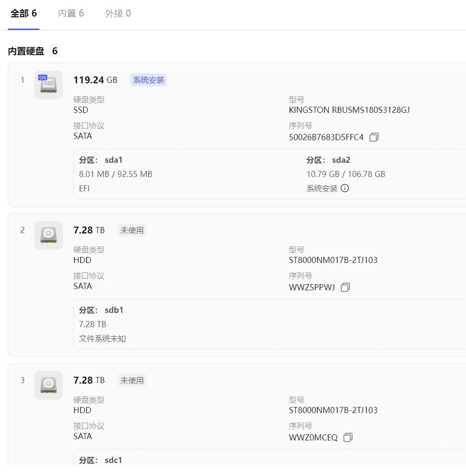Click the 119.24 GB disk capacity

95,80
